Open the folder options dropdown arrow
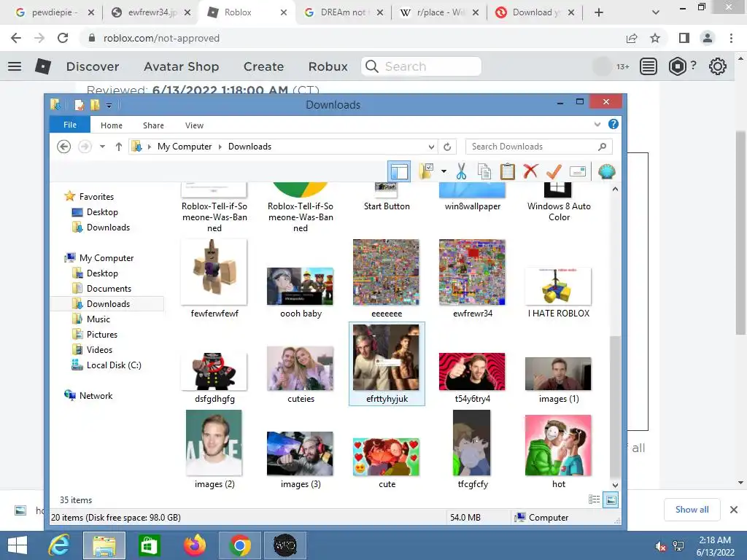 tap(444, 171)
